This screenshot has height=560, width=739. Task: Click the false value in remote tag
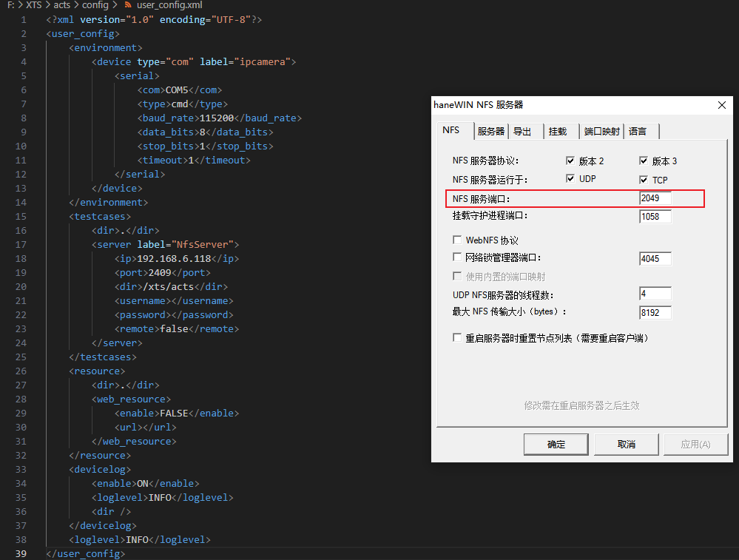[x=174, y=328]
